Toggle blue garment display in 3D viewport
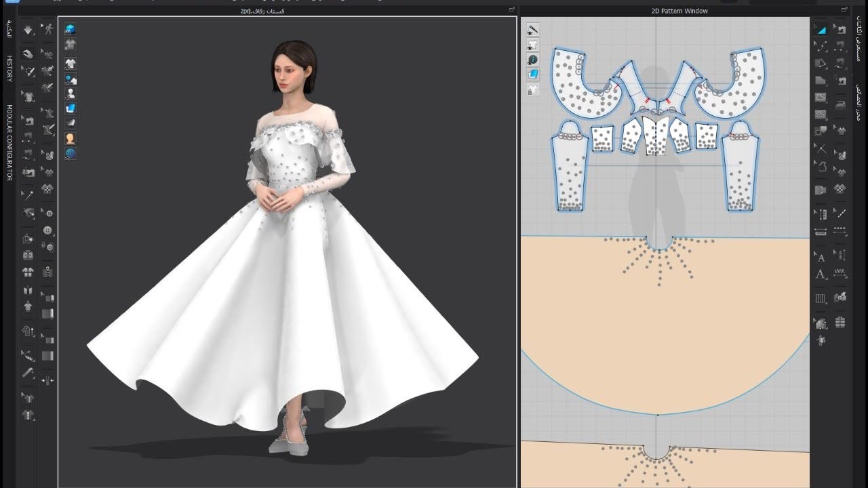The width and height of the screenshot is (868, 488). coord(71,29)
